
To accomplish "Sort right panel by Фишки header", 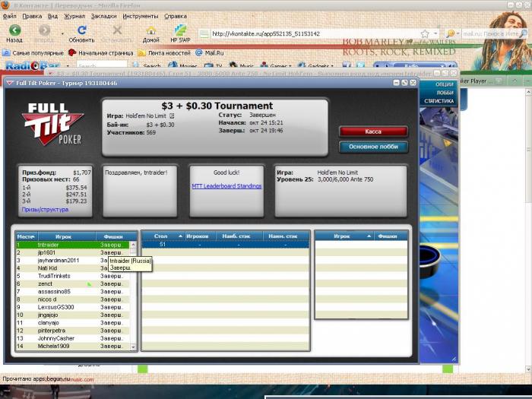I will (x=391, y=236).
